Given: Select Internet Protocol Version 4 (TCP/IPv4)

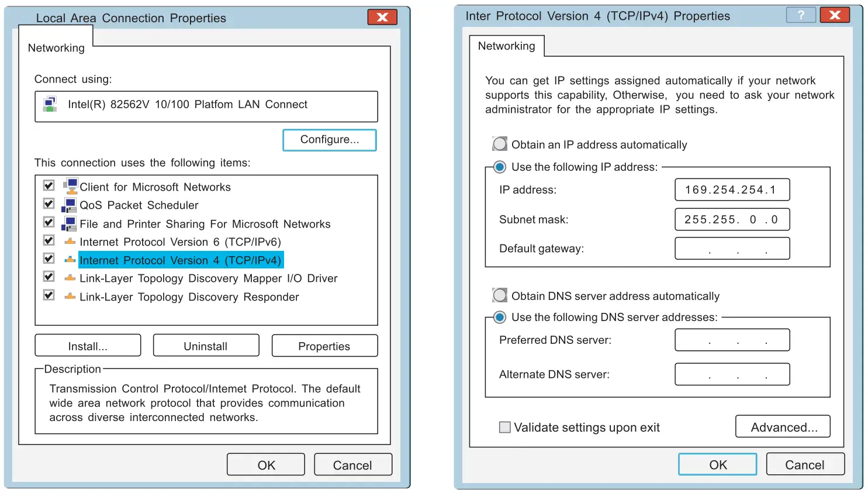Looking at the screenshot, I should tap(181, 260).
